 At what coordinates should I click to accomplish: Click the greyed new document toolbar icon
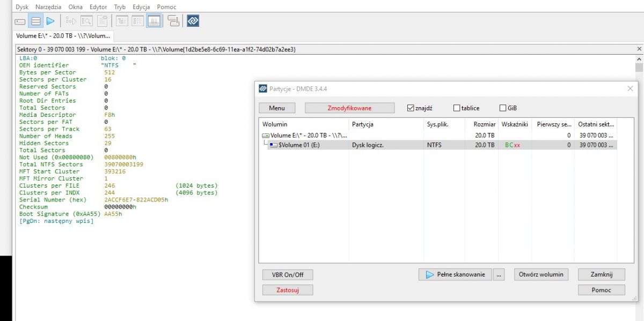[102, 21]
